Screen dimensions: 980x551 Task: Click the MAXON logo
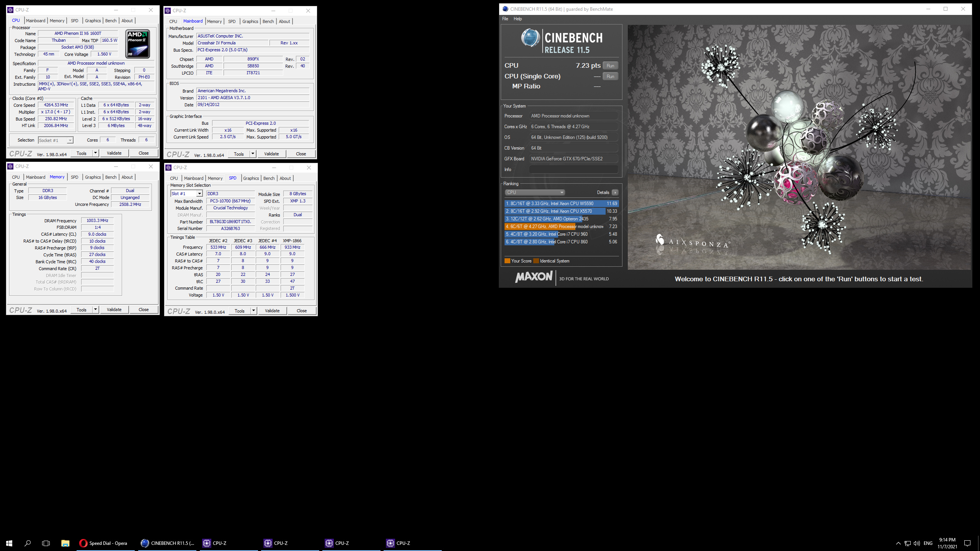[x=534, y=277]
